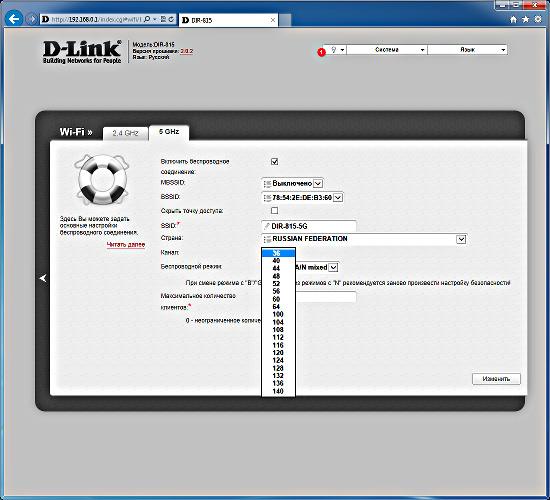Viewport: 550px width, 500px height.
Task: Click the browser address bar URL
Action: pyautogui.click(x=96, y=19)
